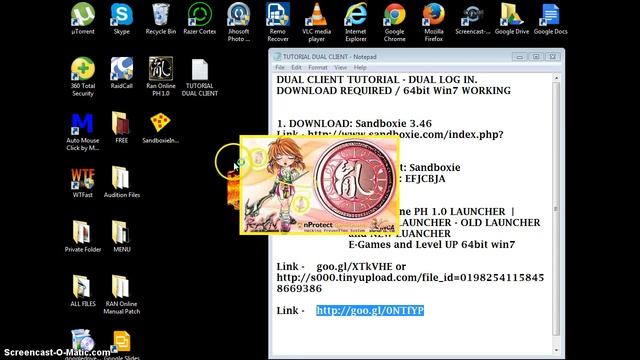Select the Google Slides desktop icon
Screen dimensions: 640x360
122,345
